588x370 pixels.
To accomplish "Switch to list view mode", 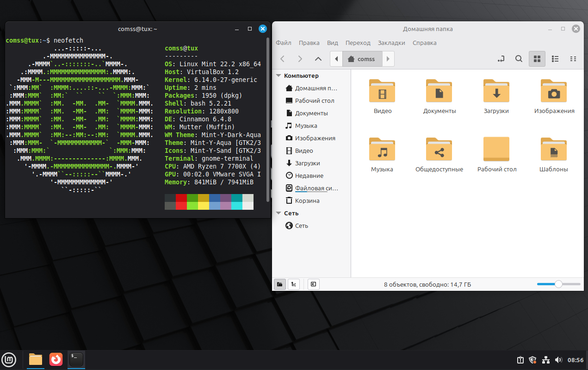I will tap(555, 59).
